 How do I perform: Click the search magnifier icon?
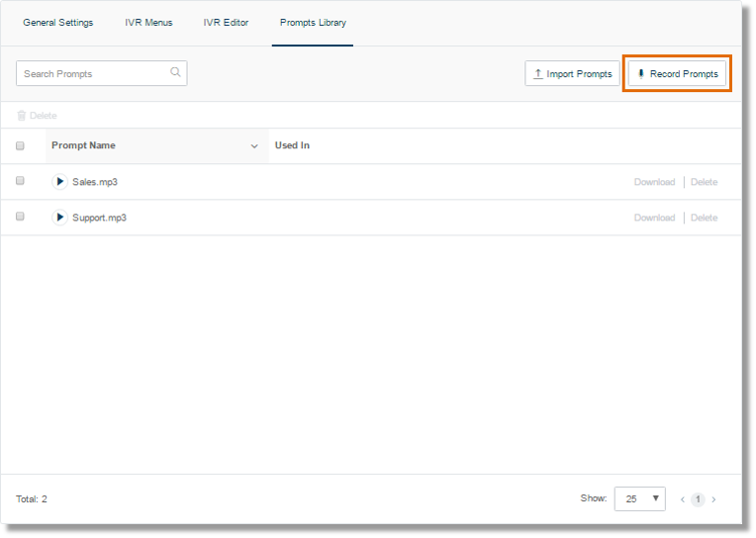click(175, 72)
